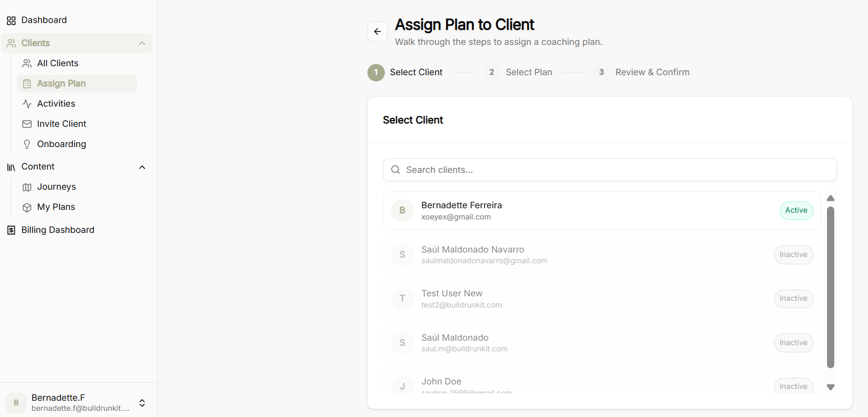Open the Activities page
The image size is (868, 417).
(56, 104)
